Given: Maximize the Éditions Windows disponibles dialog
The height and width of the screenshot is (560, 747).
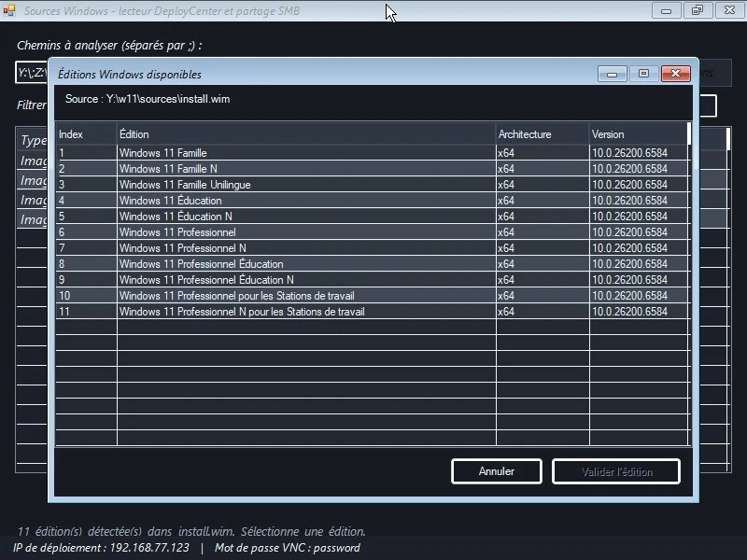Looking at the screenshot, I should click(643, 74).
